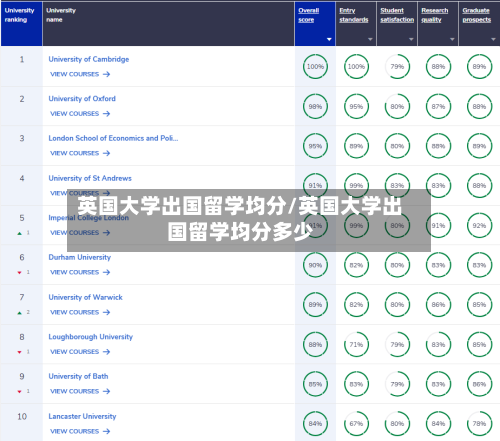Click St Andrews 83% student satisfaction circle
Image resolution: width=500 pixels, height=441 pixels.
397,186
